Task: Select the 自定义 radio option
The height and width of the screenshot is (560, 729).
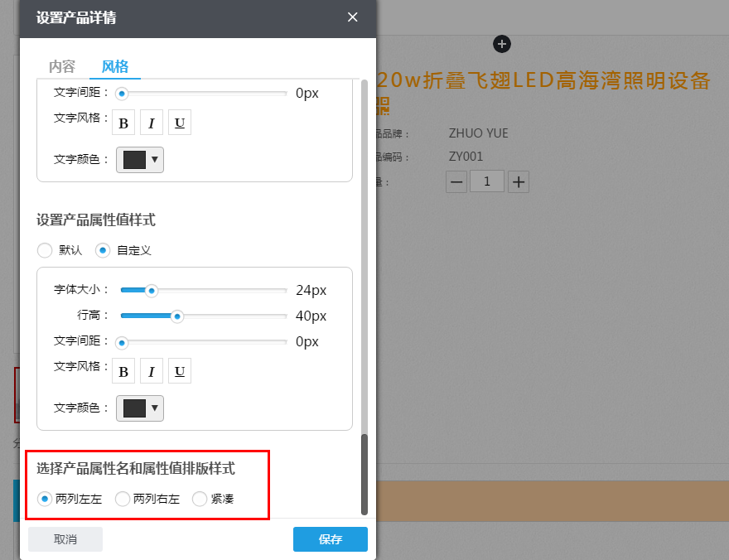Action: pos(101,250)
